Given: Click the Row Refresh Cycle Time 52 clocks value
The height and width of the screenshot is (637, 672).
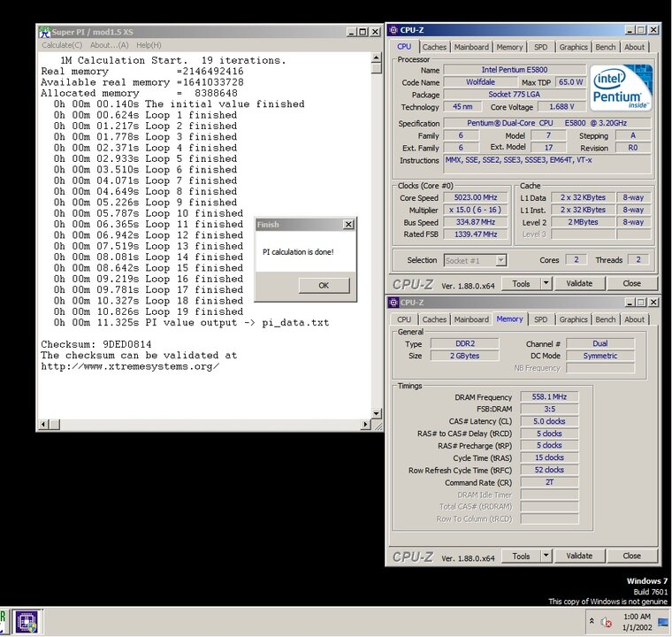Looking at the screenshot, I should pos(549,470).
